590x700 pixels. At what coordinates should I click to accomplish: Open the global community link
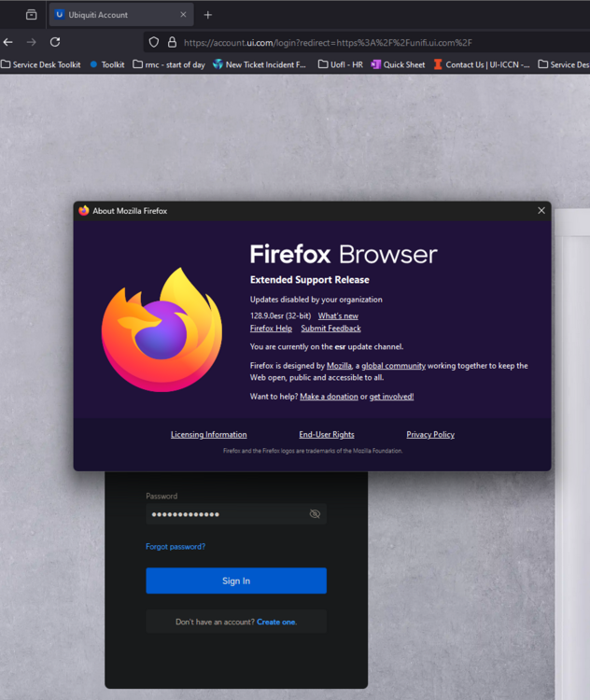click(393, 366)
